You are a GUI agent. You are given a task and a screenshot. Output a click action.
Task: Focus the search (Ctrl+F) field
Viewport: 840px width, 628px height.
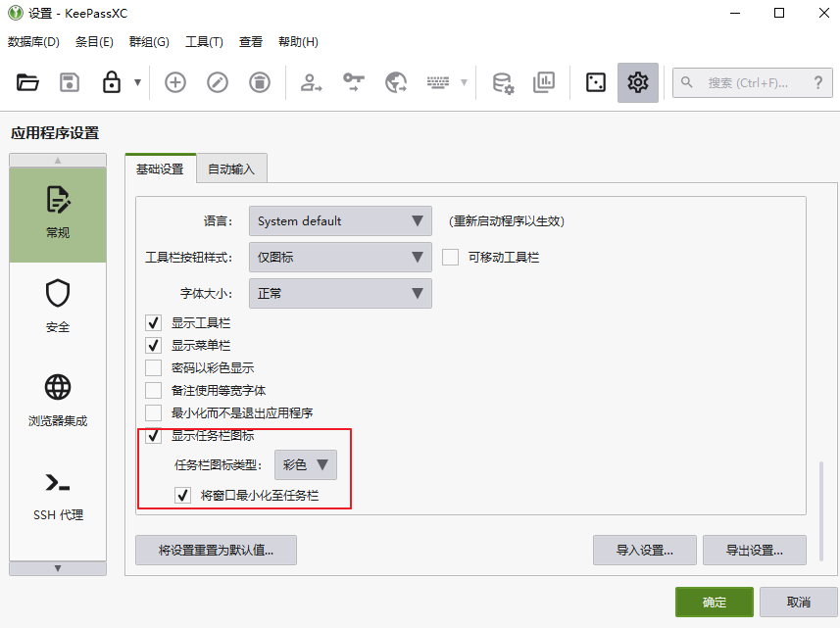coord(752,82)
